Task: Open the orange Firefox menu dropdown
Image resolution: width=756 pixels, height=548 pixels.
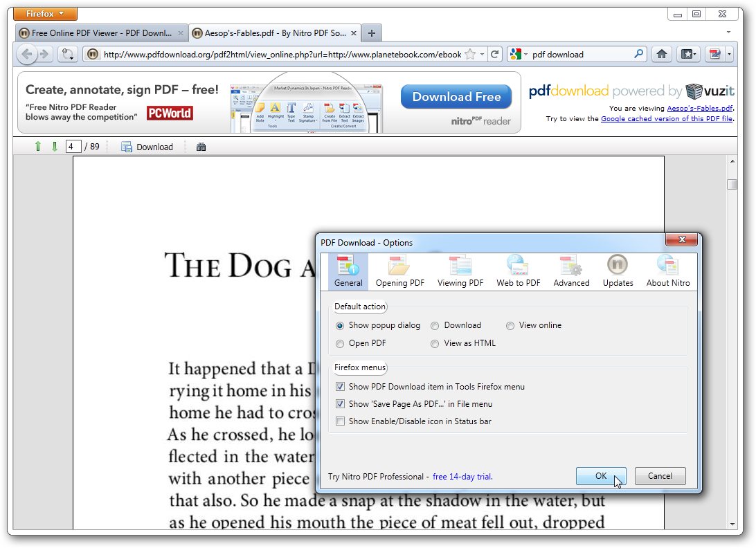Action: [x=46, y=14]
